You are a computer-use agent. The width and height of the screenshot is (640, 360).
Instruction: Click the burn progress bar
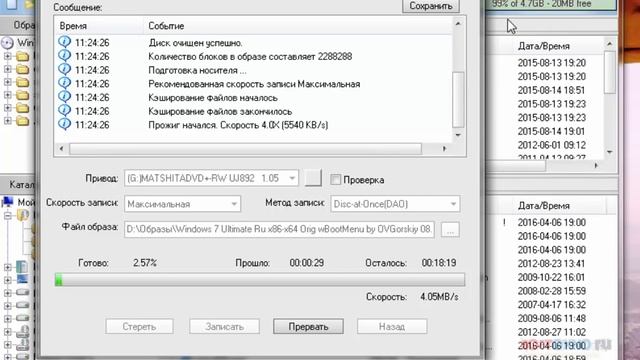(x=260, y=280)
